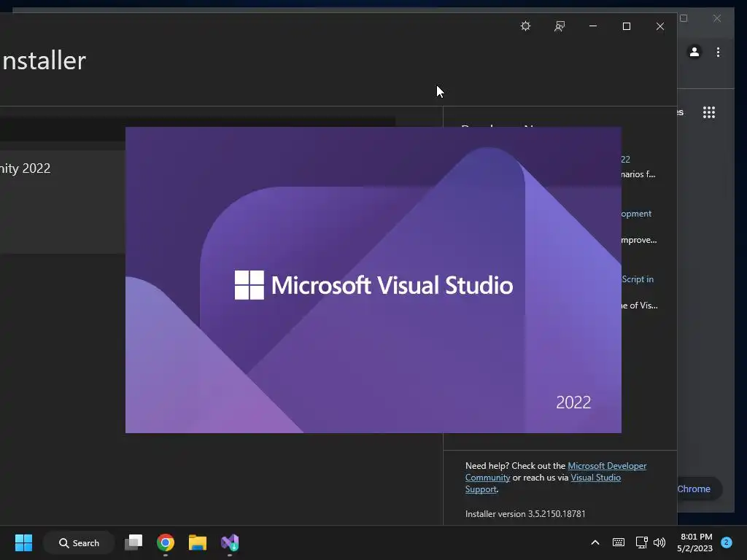Maximize the Visual Studio Installer window
This screenshot has height=560, width=747.
pyautogui.click(x=627, y=26)
